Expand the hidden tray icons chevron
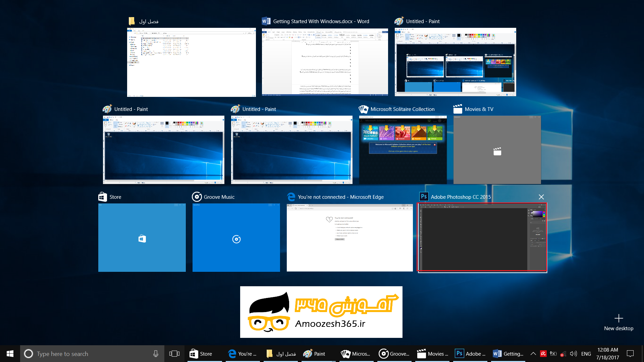This screenshot has height=362, width=644. click(x=533, y=354)
